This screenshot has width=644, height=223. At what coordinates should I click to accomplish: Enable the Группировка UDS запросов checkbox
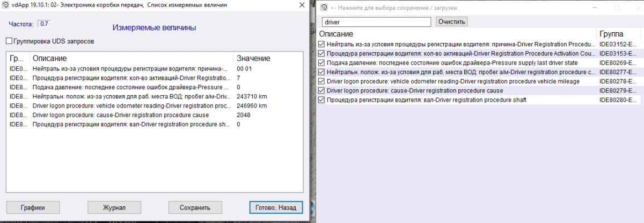point(9,41)
